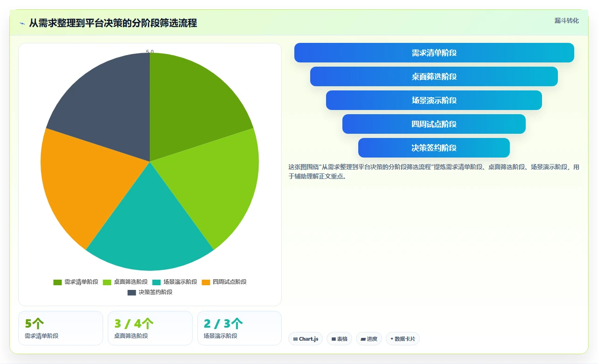Open the 表格 tag chip
Image resolution: width=598 pixels, height=364 pixels.
pos(339,339)
